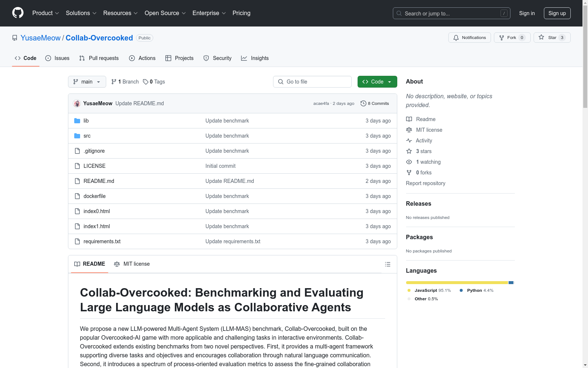Click the star icon beside 3 stars
This screenshot has height=368, width=588.
[409, 151]
